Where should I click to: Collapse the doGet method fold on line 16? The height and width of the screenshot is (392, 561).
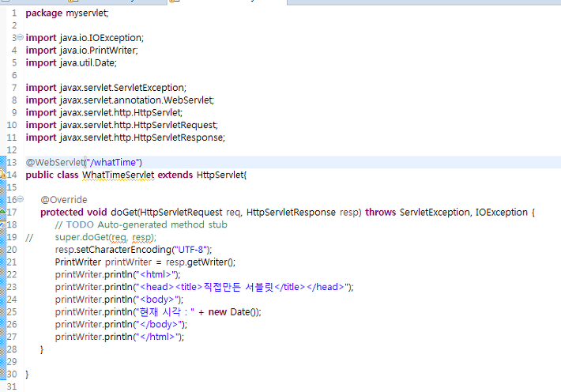click(x=21, y=198)
